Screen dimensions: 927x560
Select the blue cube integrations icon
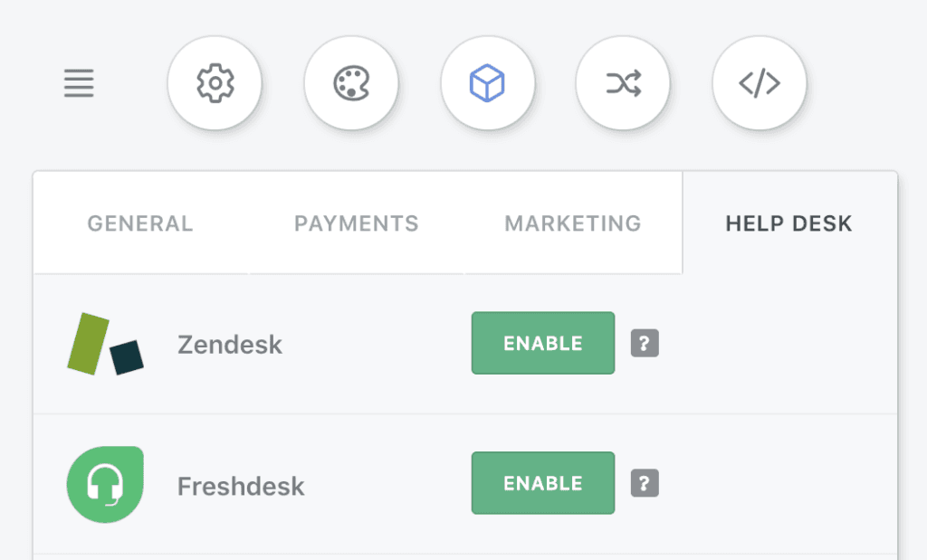487,82
